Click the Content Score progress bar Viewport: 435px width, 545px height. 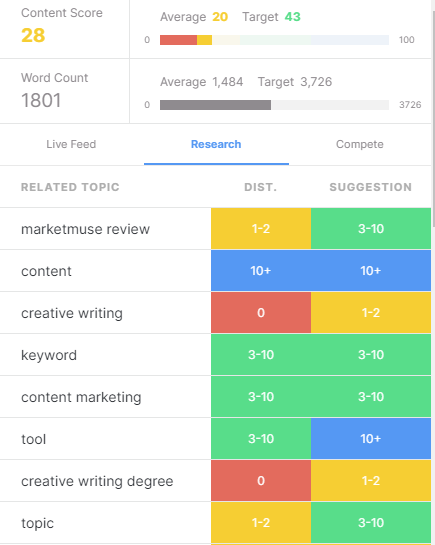[274, 40]
